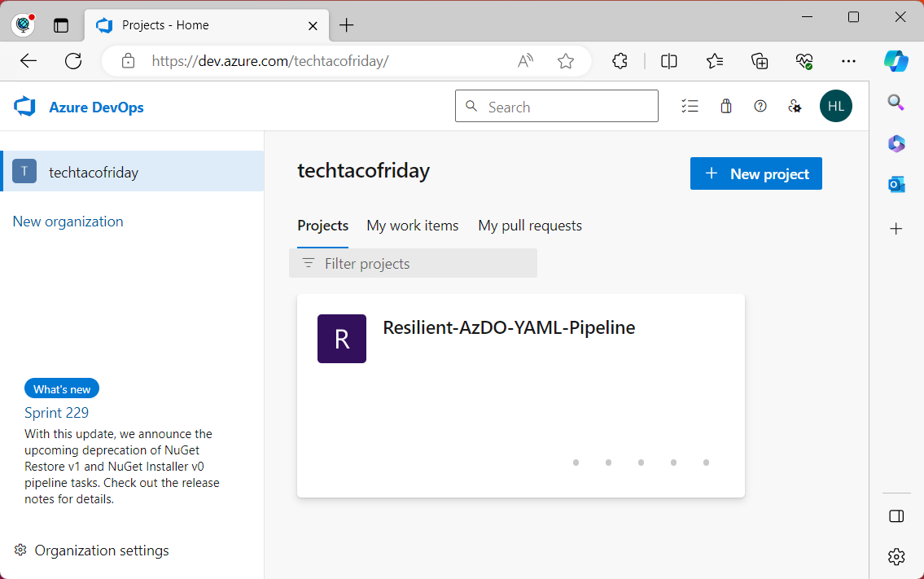Open the HL account avatar menu

(835, 106)
